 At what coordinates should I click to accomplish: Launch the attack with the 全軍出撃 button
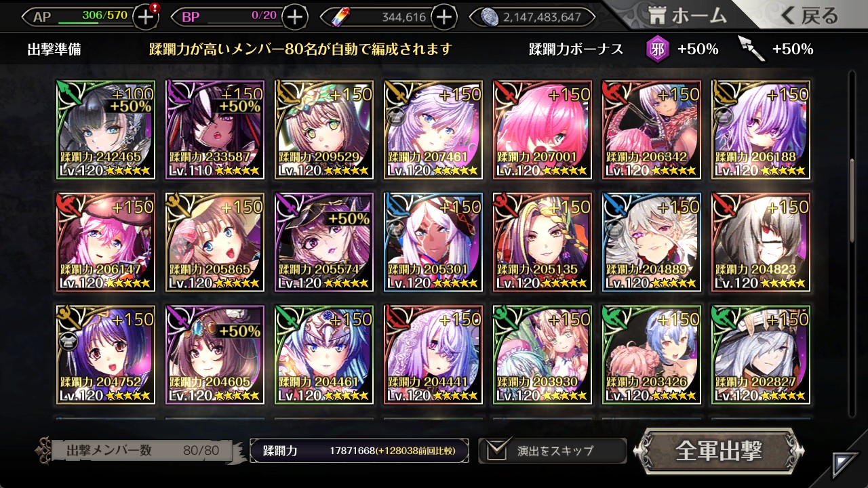point(718,450)
